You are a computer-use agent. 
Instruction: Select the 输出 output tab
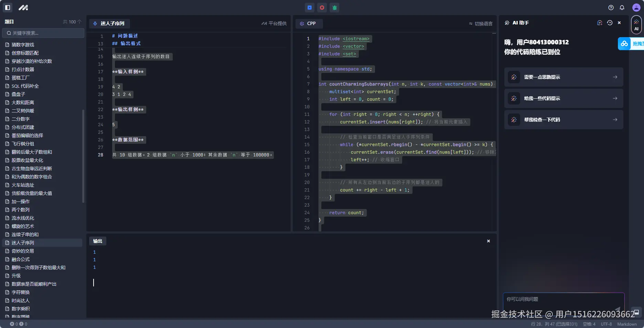pyautogui.click(x=98, y=241)
